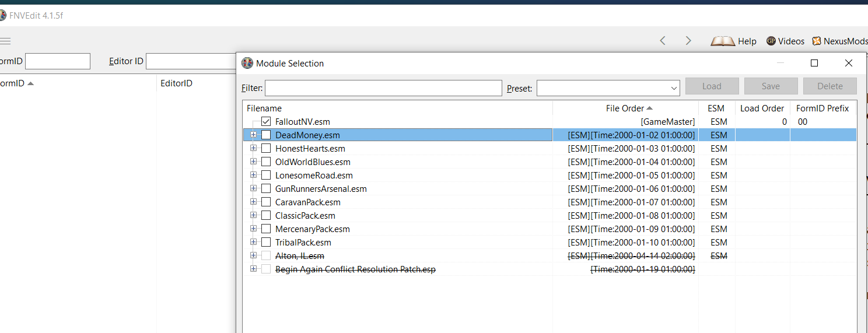Click the [GameMaster] file order cell
Screen dimensions: 868x333
coord(668,122)
